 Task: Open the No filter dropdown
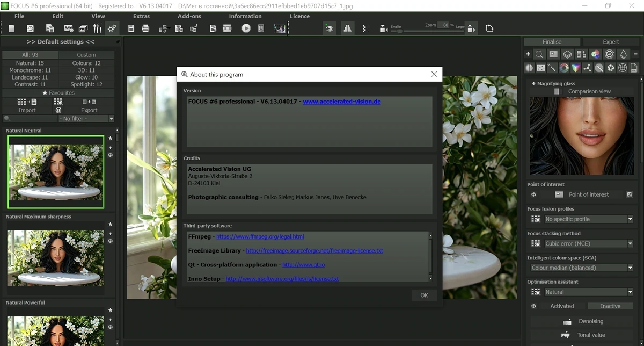pyautogui.click(x=87, y=119)
